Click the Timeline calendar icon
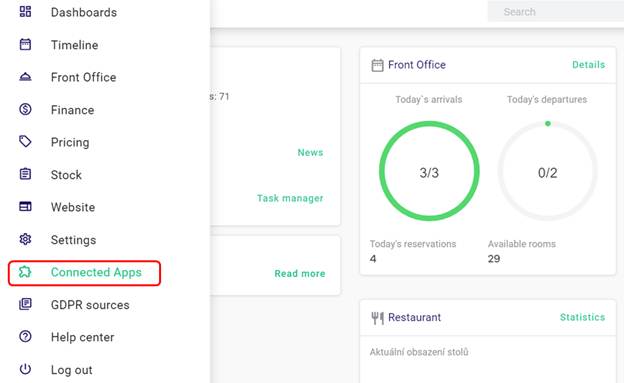The image size is (624, 383). point(25,44)
